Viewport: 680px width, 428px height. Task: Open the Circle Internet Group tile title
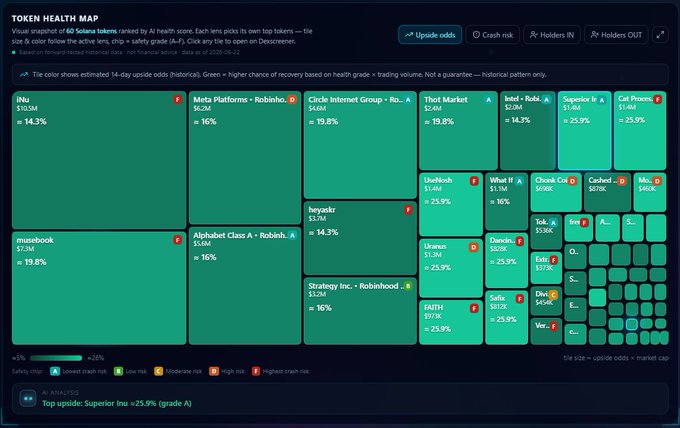point(356,100)
